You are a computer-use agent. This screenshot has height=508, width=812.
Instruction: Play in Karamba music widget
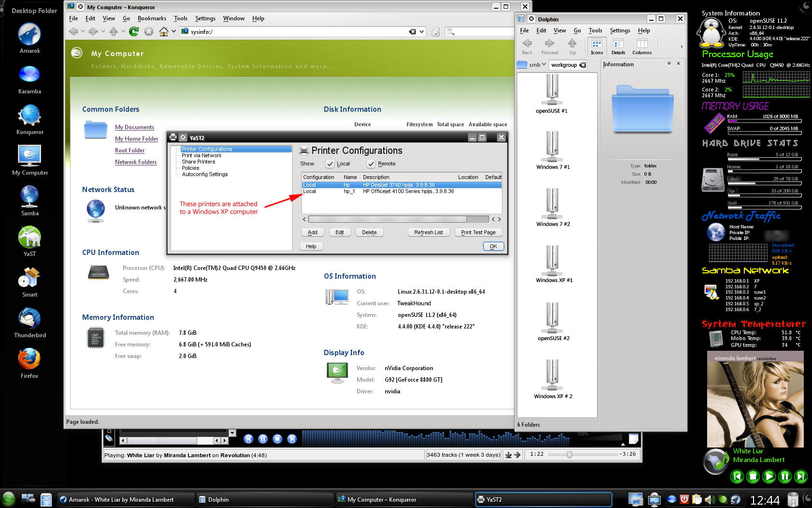tap(768, 477)
